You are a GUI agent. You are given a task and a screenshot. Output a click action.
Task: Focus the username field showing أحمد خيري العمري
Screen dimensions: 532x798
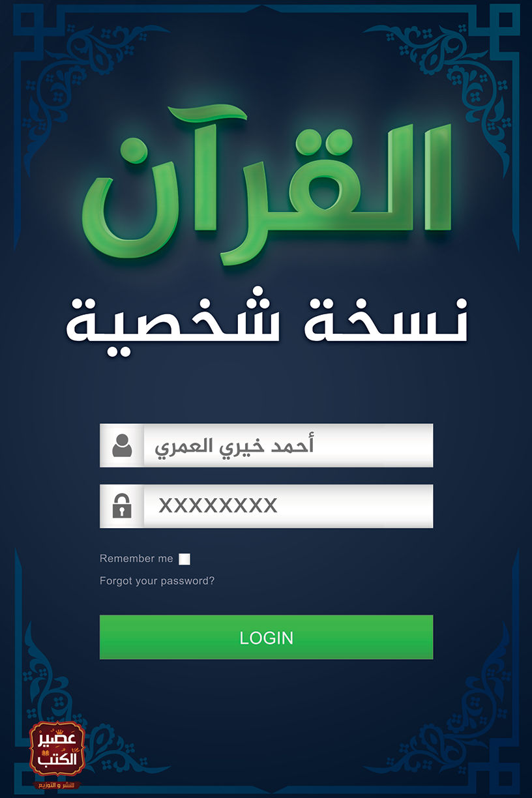[x=267, y=445]
